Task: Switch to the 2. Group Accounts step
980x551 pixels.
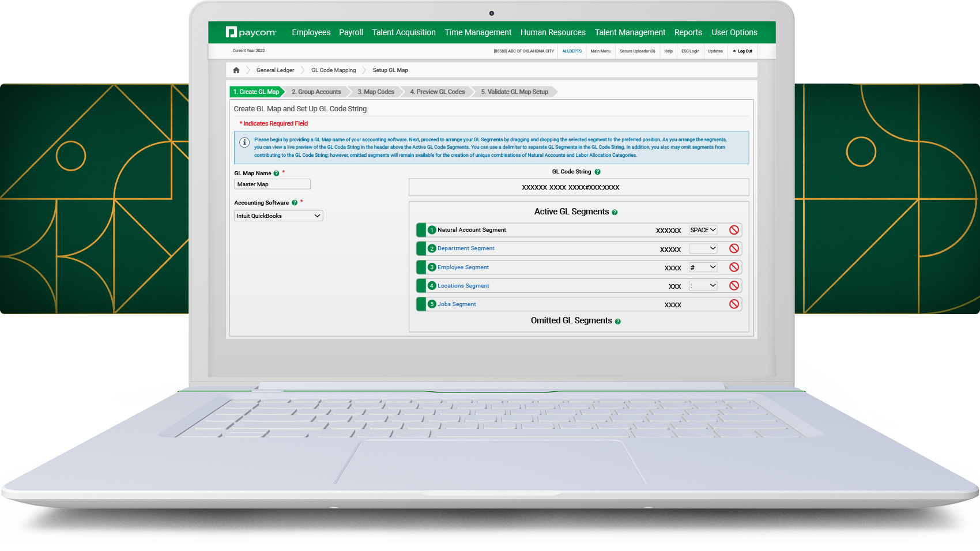Action: point(316,92)
